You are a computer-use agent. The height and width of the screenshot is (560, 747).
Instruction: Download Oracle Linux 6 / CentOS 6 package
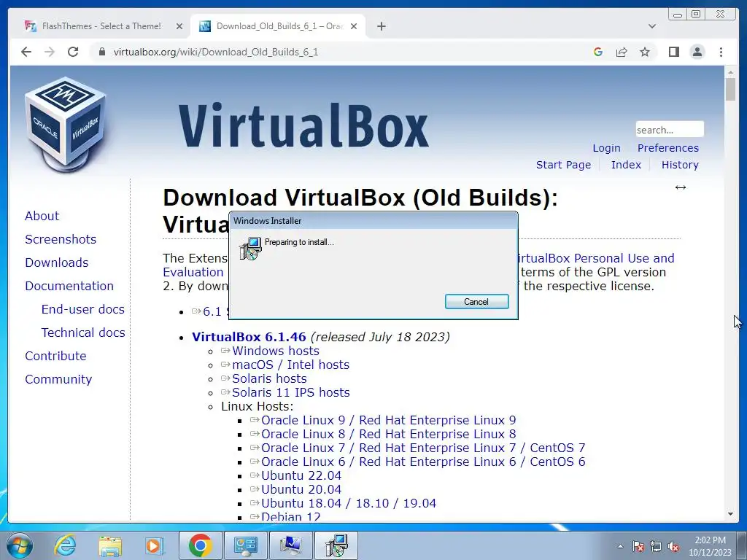point(423,462)
